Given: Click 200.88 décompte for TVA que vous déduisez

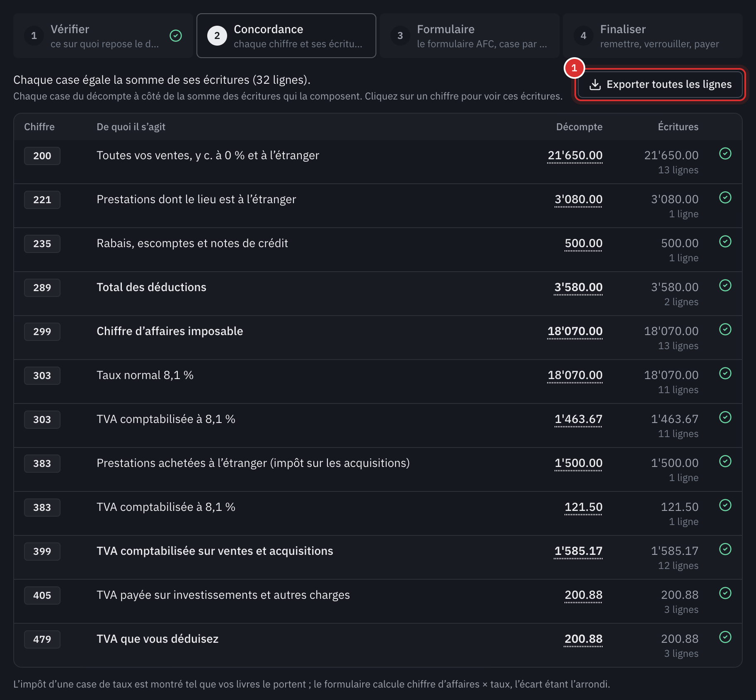Looking at the screenshot, I should 584,639.
